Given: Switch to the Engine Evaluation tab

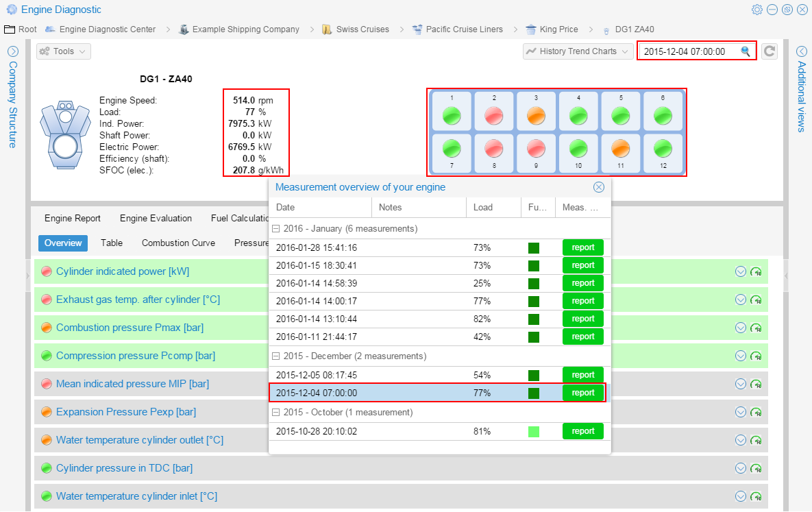Looking at the screenshot, I should click(x=156, y=218).
